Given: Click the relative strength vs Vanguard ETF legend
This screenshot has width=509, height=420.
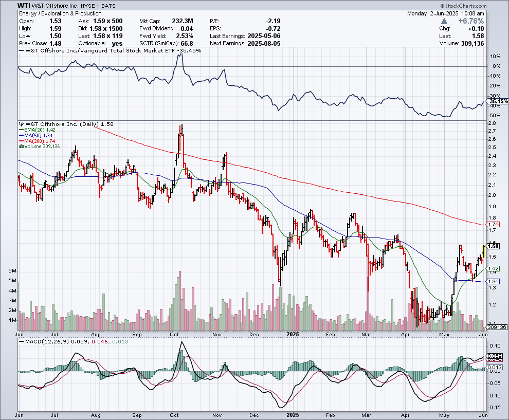Looking at the screenshot, I should coord(111,50).
